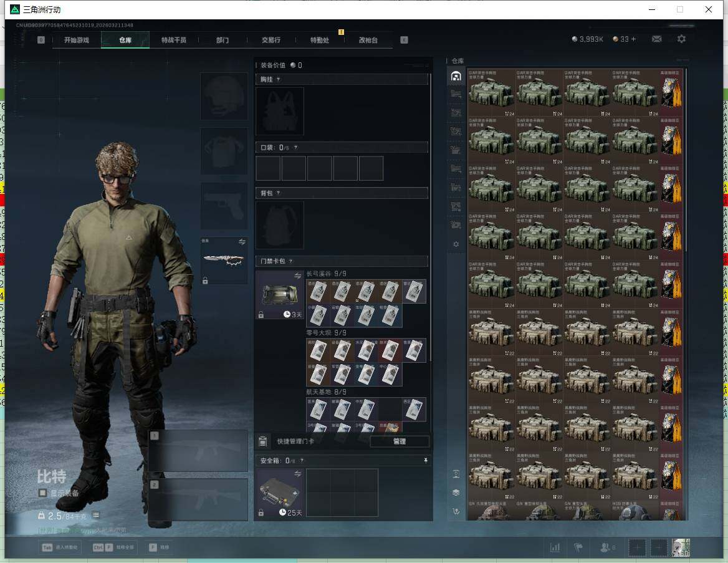Toggle the 显示装备 checkbox
728x563 pixels.
(42, 493)
